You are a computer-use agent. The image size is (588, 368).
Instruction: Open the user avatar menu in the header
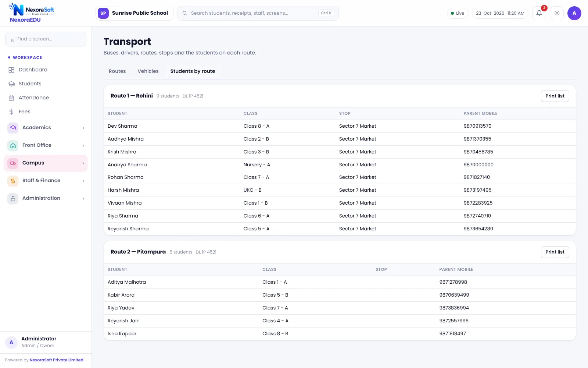[574, 13]
